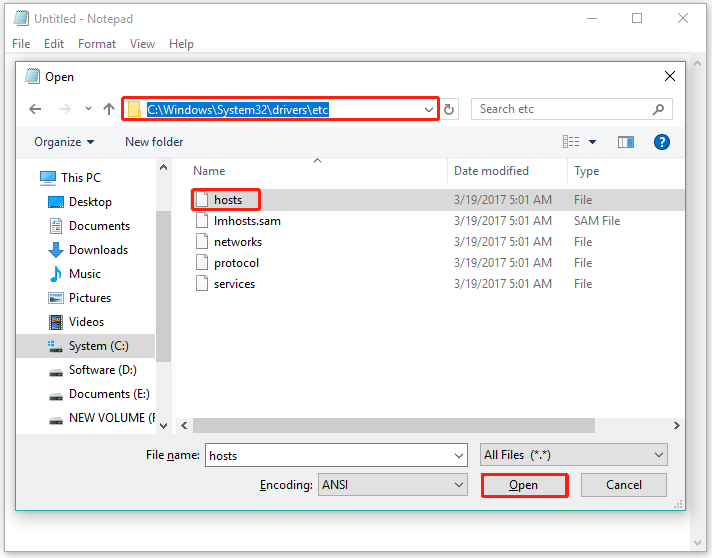Go up one folder level
712x558 pixels.
point(109,109)
